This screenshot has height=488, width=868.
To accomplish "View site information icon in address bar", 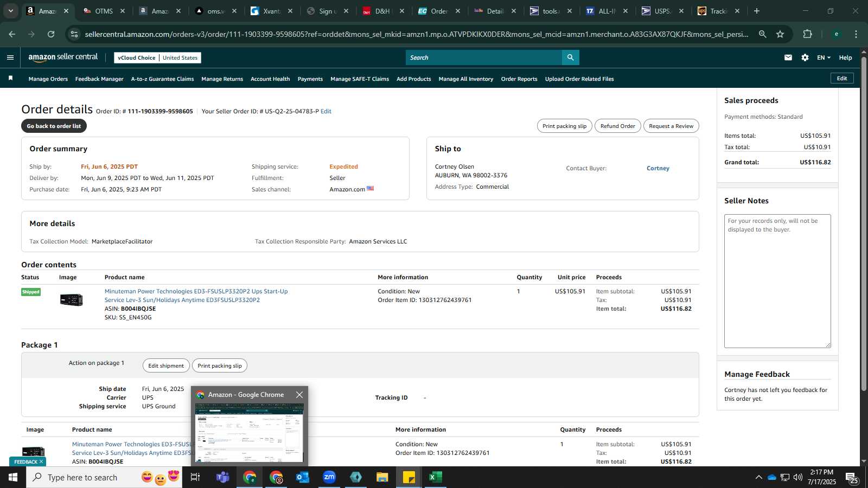I will pyautogui.click(x=74, y=34).
